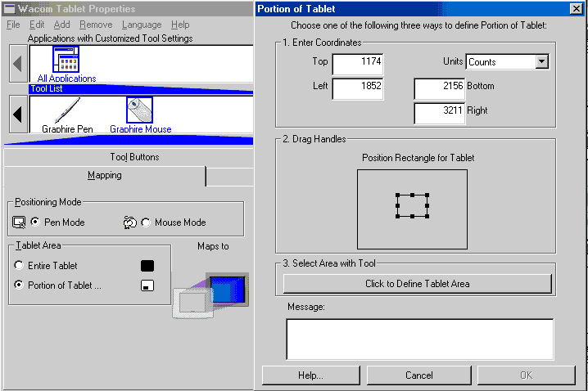
Task: Close the Portion of Tablet dialog
Action: point(576,9)
